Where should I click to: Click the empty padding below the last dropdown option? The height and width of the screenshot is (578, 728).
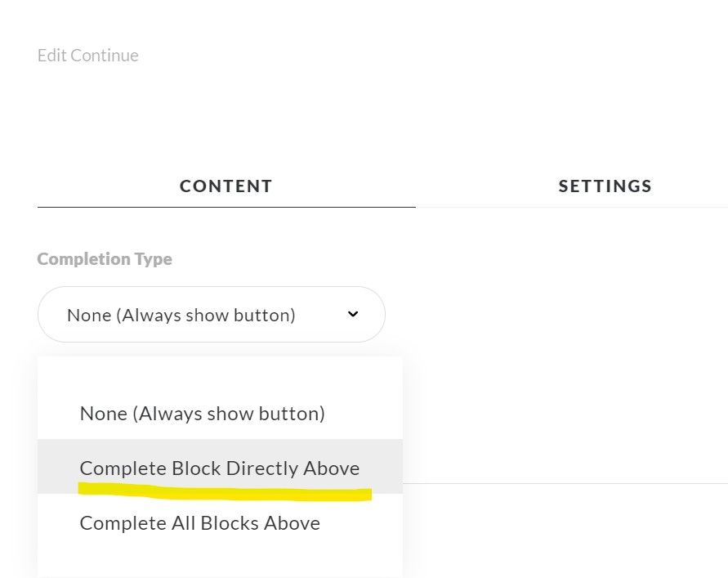[219, 561]
